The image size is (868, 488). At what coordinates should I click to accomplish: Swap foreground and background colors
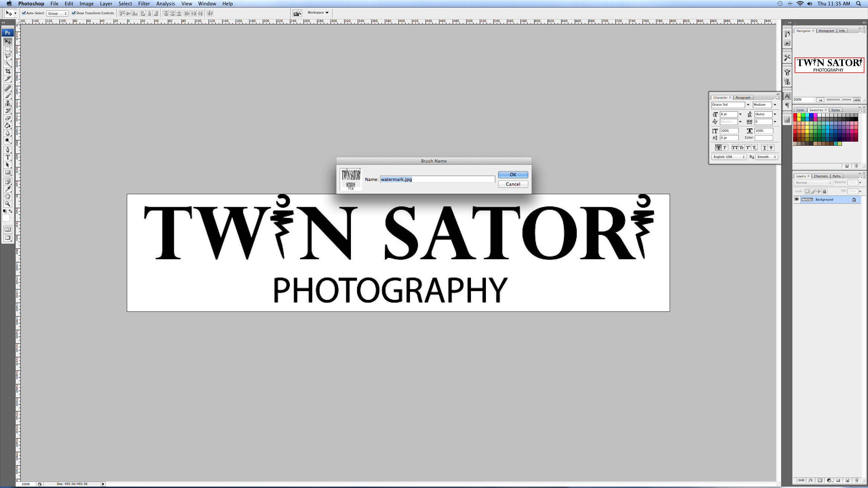tap(11, 211)
